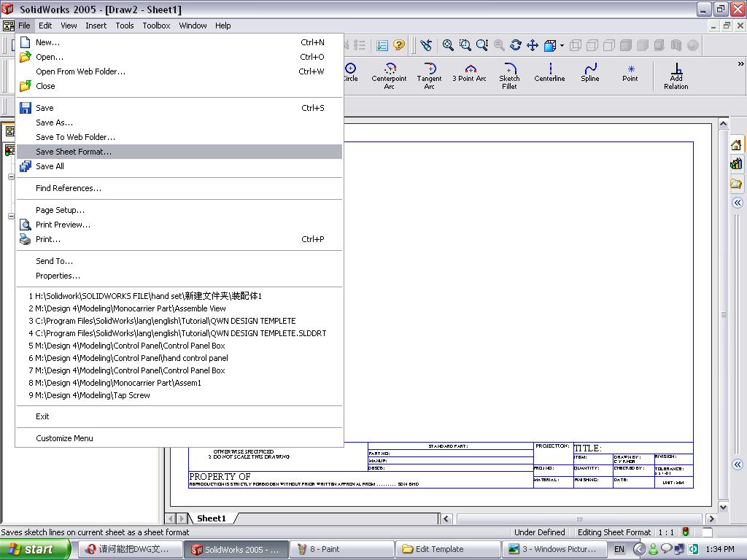Select Save As menu entry
The height and width of the screenshot is (560, 747).
pos(179,122)
